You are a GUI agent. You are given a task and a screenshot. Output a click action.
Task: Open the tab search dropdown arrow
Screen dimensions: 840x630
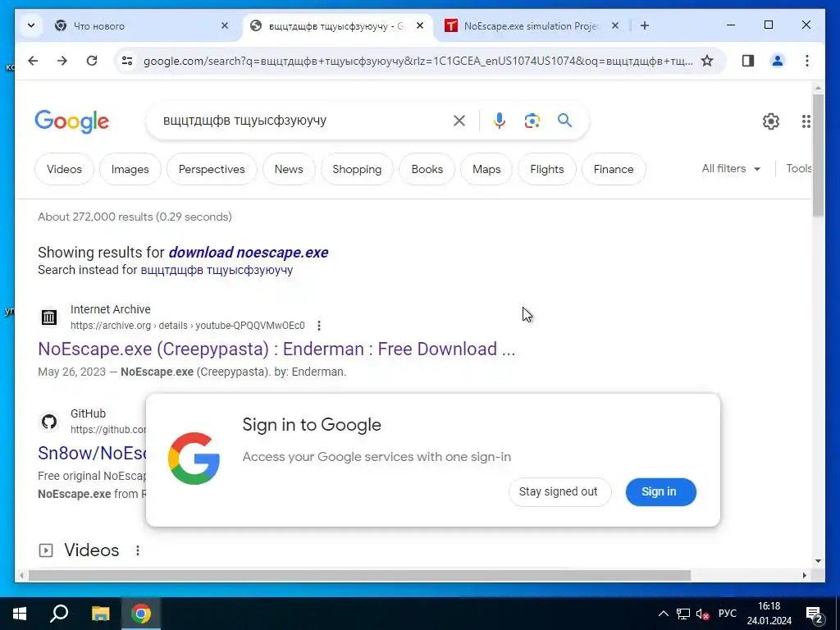pos(31,25)
